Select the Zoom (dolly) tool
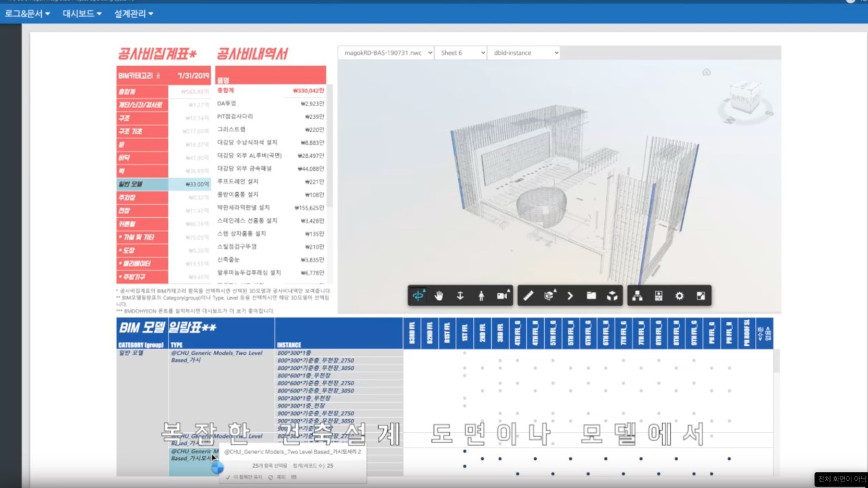Image resolution: width=868 pixels, height=488 pixels. pyautogui.click(x=460, y=296)
